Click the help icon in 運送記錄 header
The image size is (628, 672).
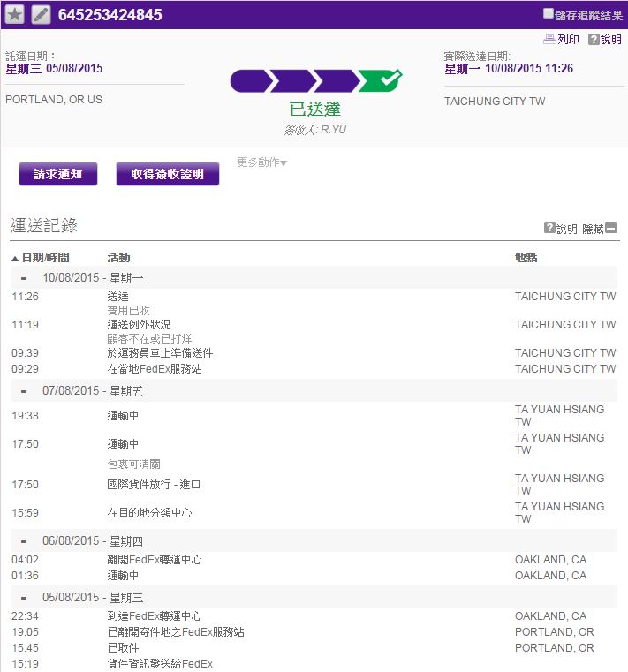pos(549,228)
